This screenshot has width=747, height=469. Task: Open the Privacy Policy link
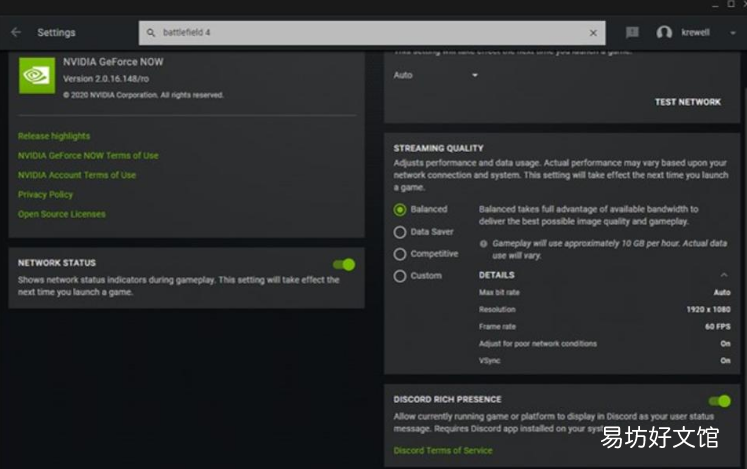(x=45, y=194)
